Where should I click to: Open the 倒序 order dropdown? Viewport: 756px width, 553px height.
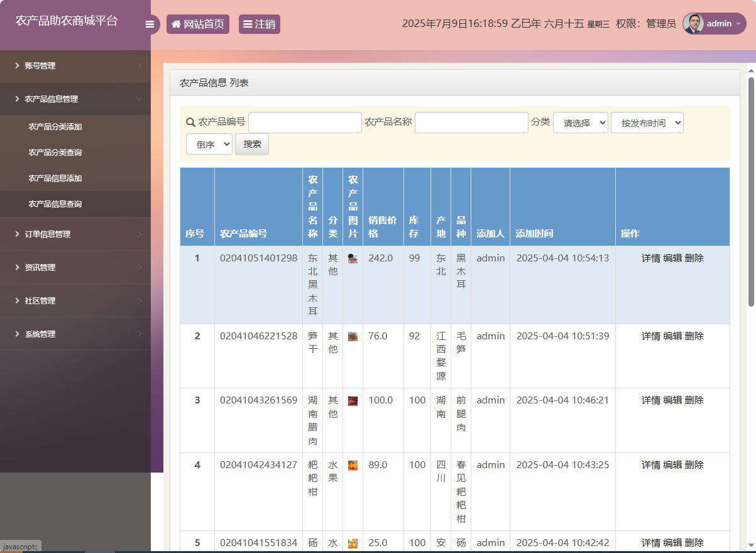(x=209, y=144)
